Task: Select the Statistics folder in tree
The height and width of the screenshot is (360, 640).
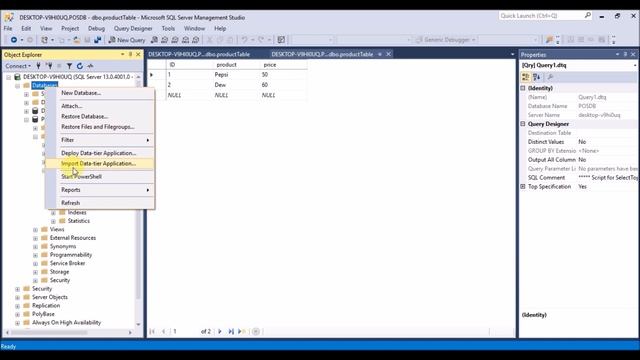Action: pos(79,221)
